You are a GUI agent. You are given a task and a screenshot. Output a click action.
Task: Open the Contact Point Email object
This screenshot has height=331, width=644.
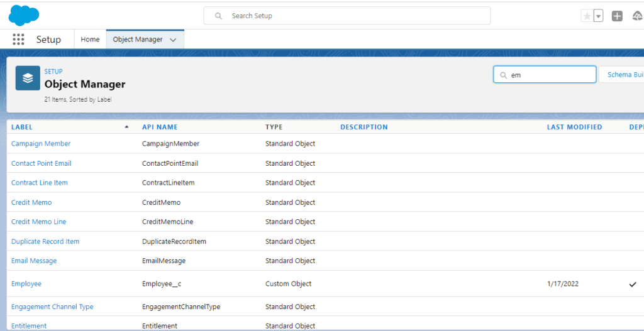(41, 163)
